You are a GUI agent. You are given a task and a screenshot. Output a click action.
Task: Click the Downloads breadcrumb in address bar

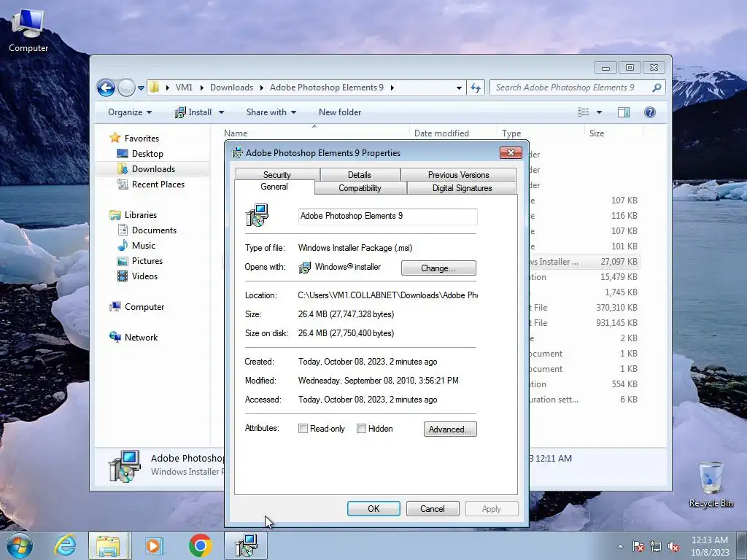point(231,87)
